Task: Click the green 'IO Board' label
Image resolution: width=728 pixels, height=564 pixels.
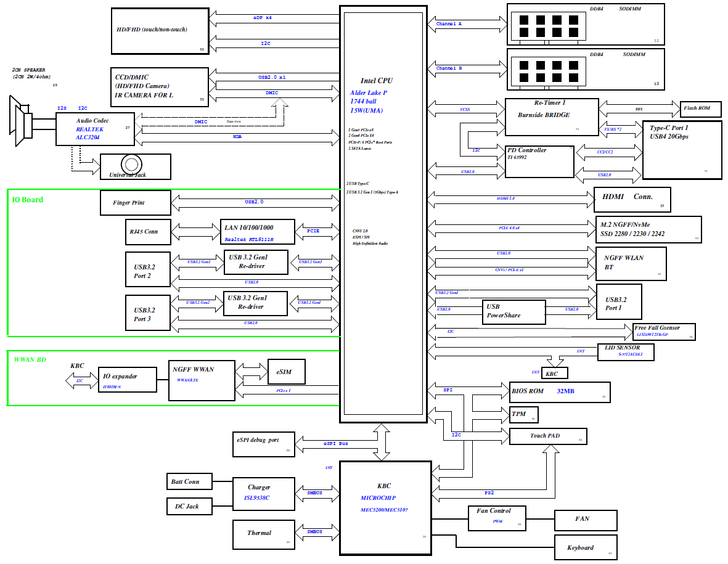Action: click(x=27, y=200)
